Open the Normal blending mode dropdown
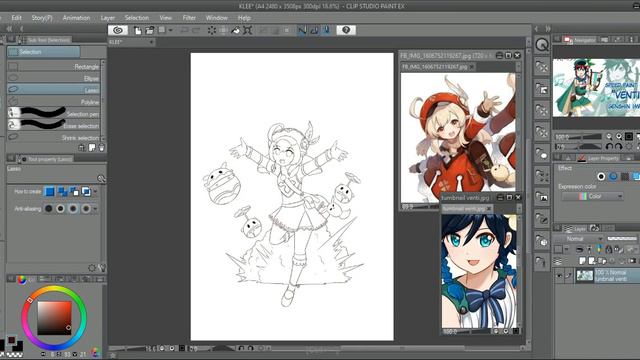Image resolution: width=640 pixels, height=360 pixels. point(579,238)
